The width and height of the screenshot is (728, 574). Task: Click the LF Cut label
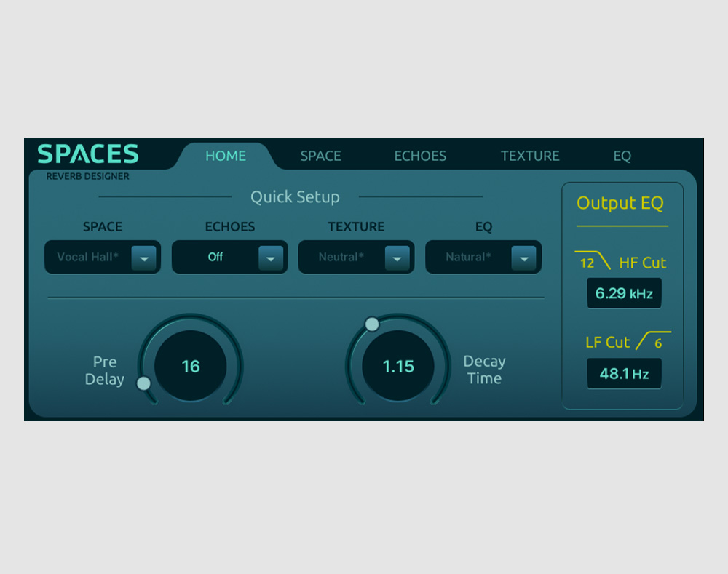[607, 343]
